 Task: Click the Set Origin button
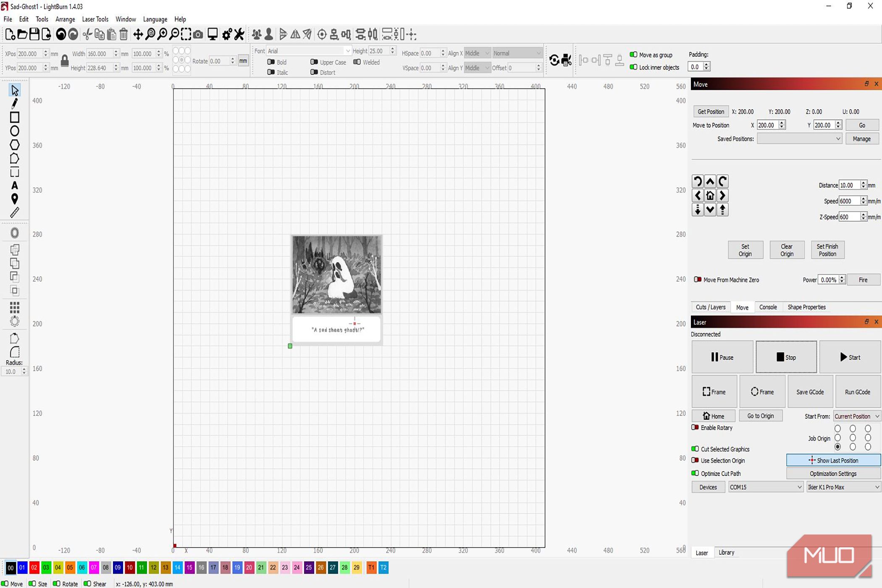[x=745, y=250]
